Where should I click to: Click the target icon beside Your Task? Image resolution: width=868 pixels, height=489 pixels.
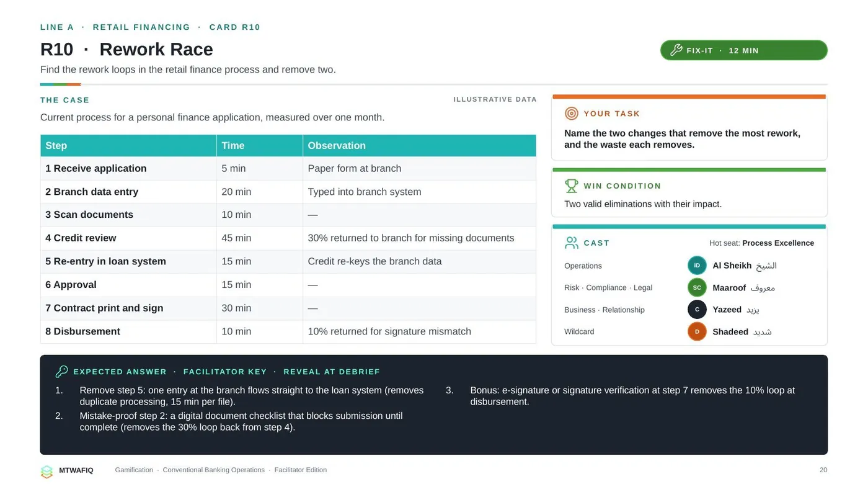[572, 114]
